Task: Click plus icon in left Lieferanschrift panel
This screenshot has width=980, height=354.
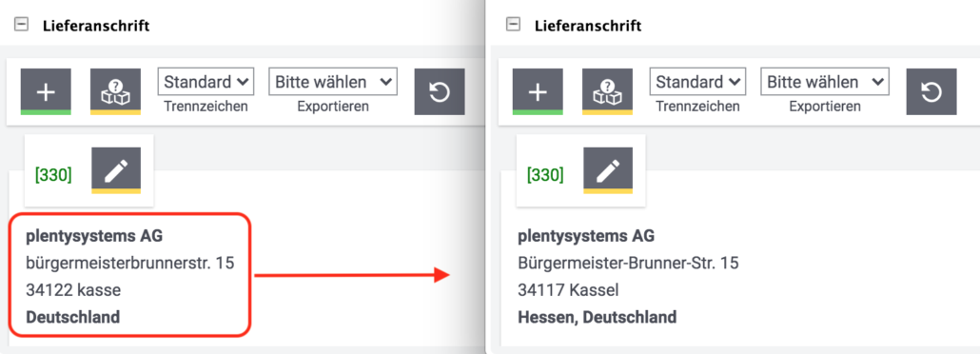Action: pyautogui.click(x=46, y=92)
